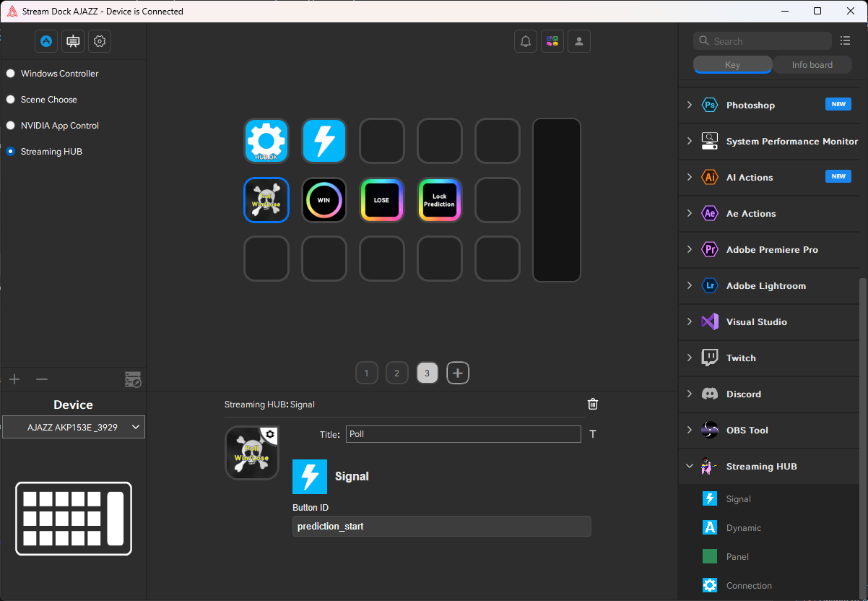Image resolution: width=868 pixels, height=601 pixels.
Task: Expand the Discord plugin group
Action: coord(690,394)
